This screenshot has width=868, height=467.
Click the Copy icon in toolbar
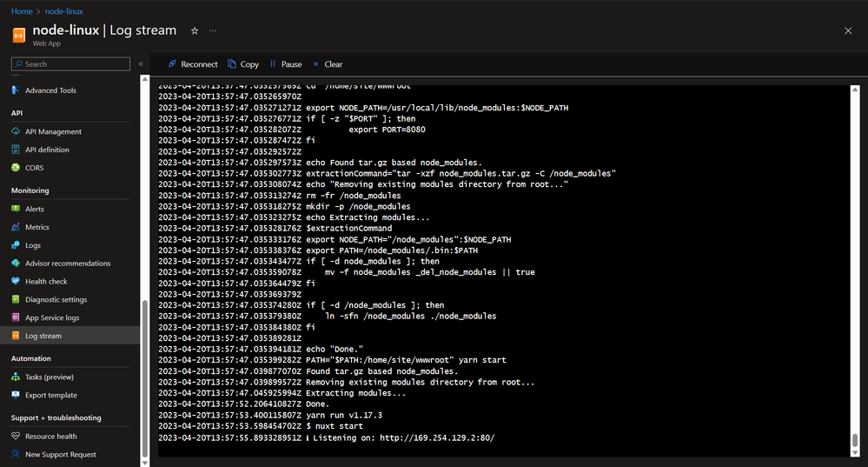(x=232, y=63)
